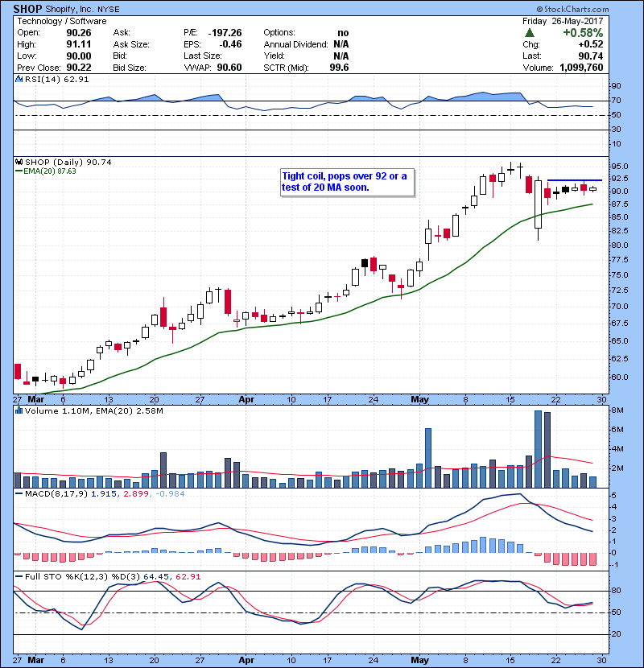
Task: Click the blue resistance line near 92
Action: [x=575, y=180]
